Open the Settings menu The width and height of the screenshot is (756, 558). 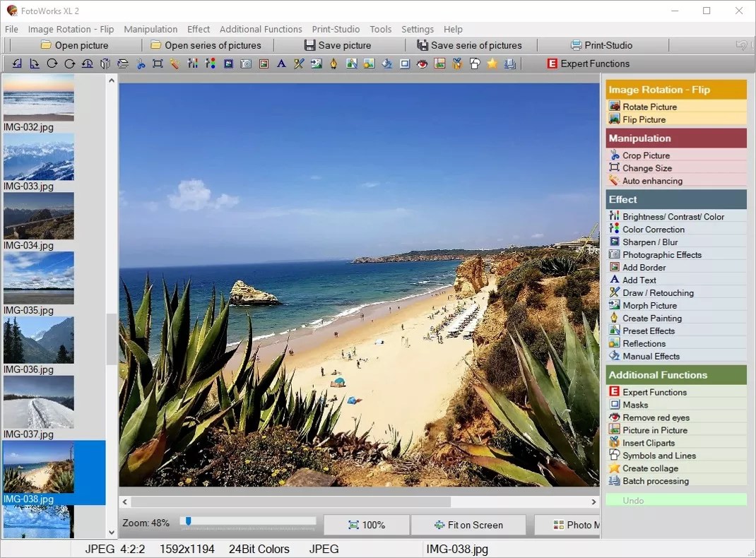(417, 29)
